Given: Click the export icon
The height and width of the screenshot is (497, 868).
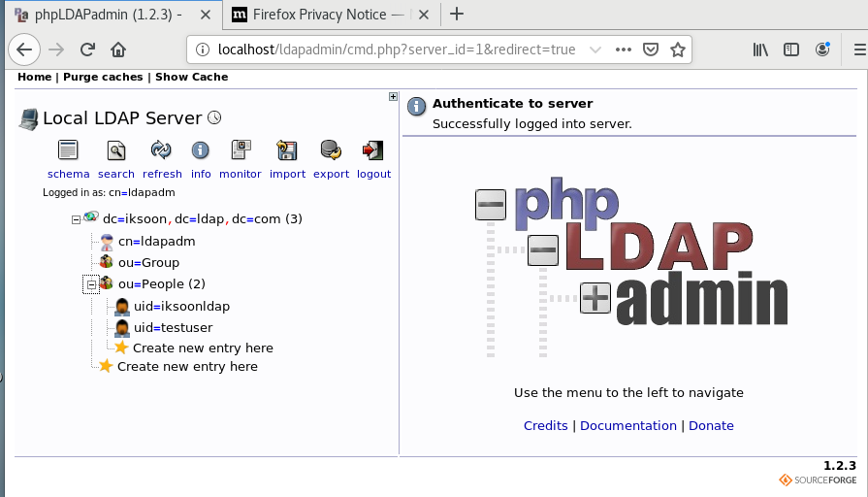Looking at the screenshot, I should coord(331,150).
